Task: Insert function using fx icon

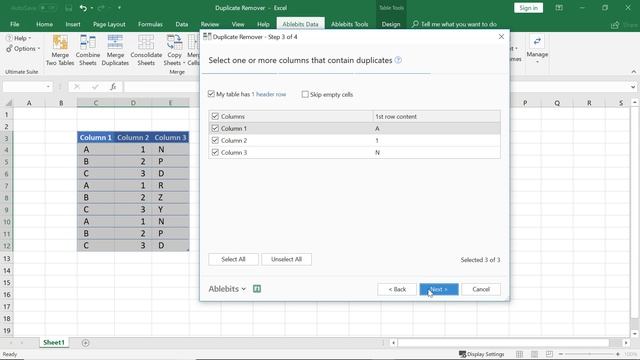Action: point(113,87)
